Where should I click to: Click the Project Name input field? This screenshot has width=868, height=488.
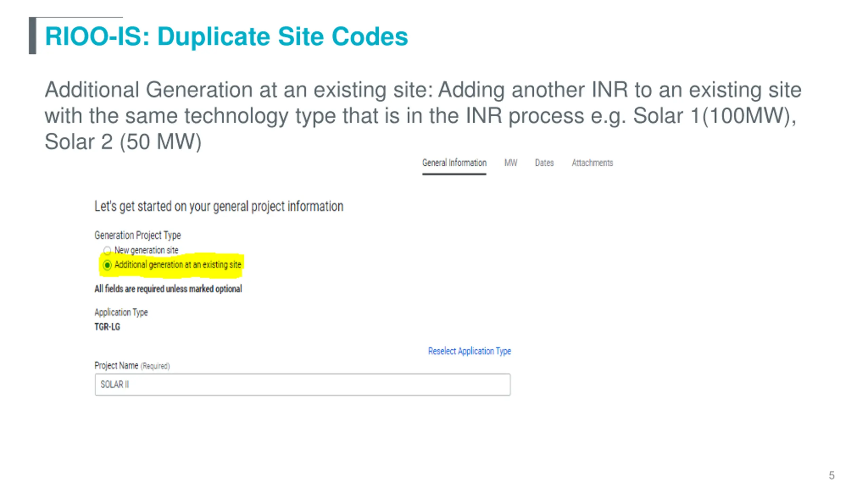point(302,384)
